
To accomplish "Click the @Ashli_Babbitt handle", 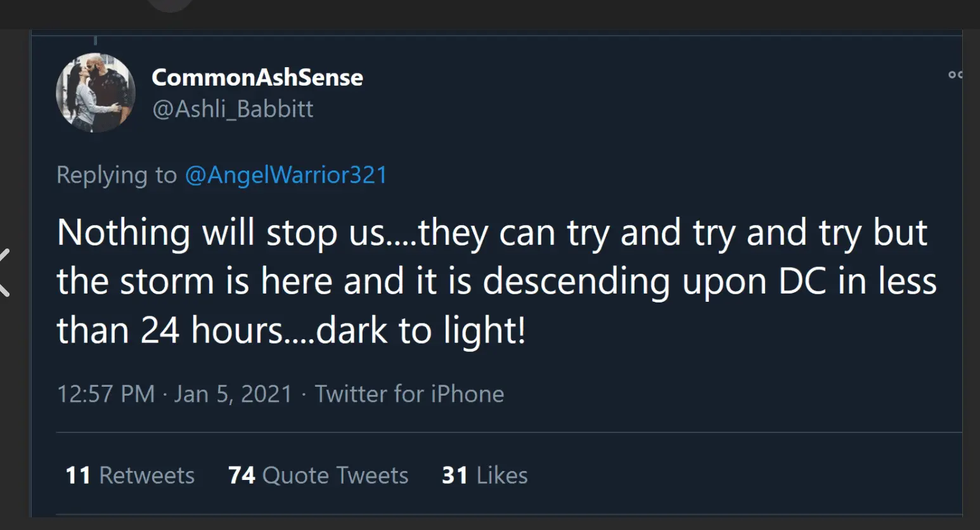I will [233, 109].
